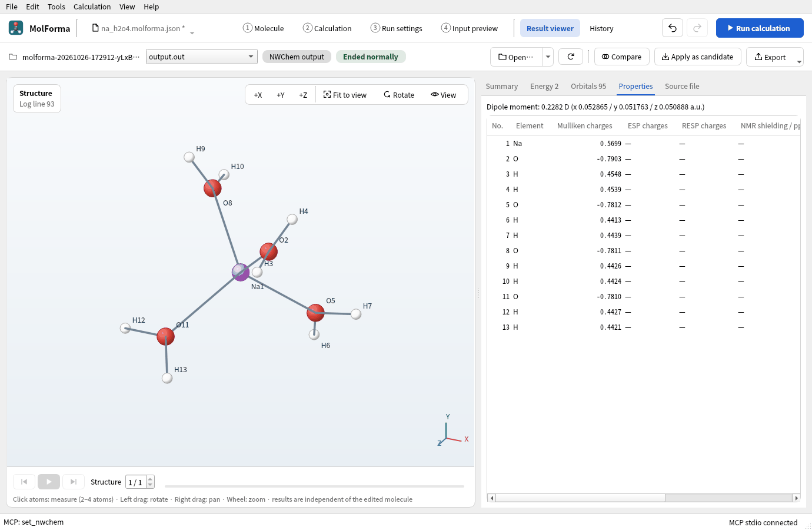Click Fit to view in viewer toolbar
Image resolution: width=812 pixels, height=530 pixels.
coord(345,95)
